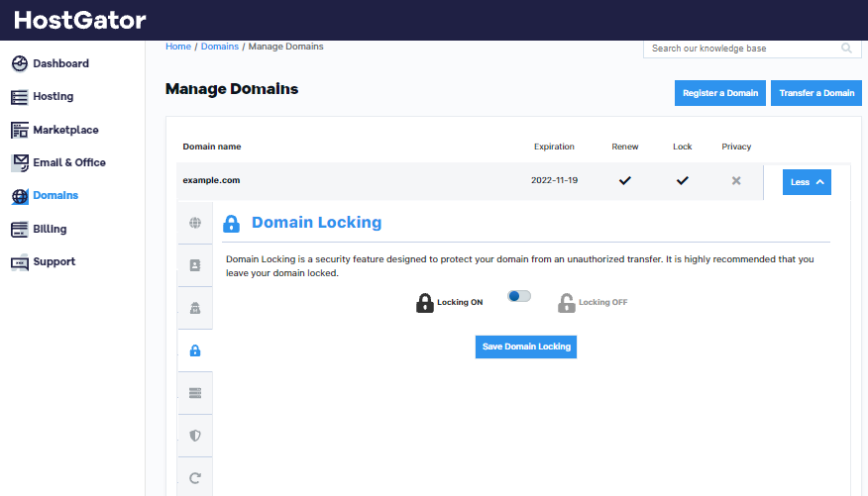The image size is (868, 496).
Task: Open the shield privacy tab
Action: click(x=195, y=436)
